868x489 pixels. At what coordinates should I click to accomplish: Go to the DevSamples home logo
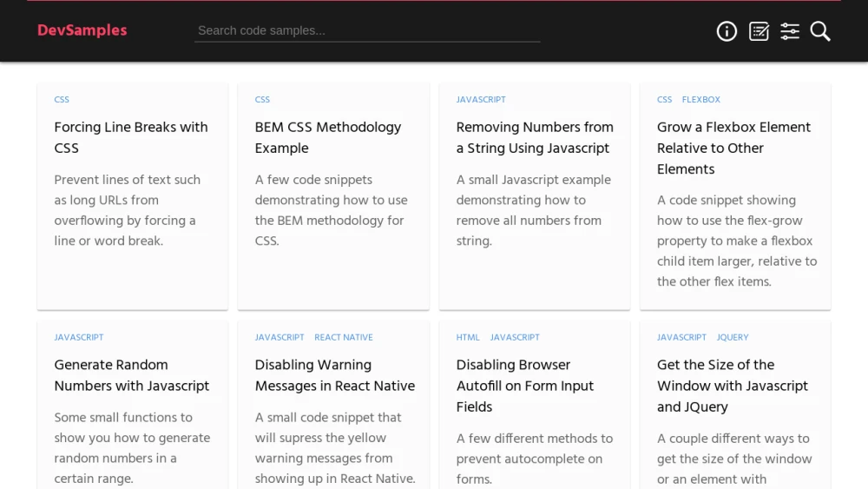click(x=82, y=30)
